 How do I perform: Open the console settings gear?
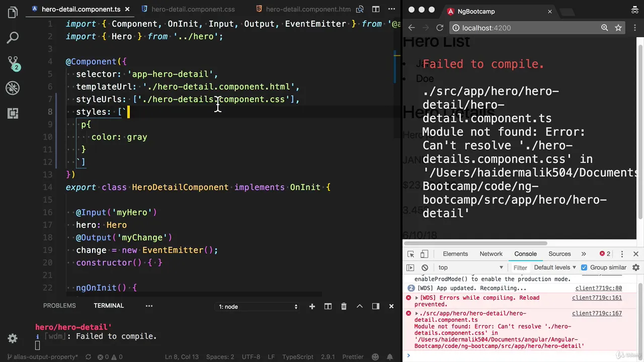click(636, 267)
